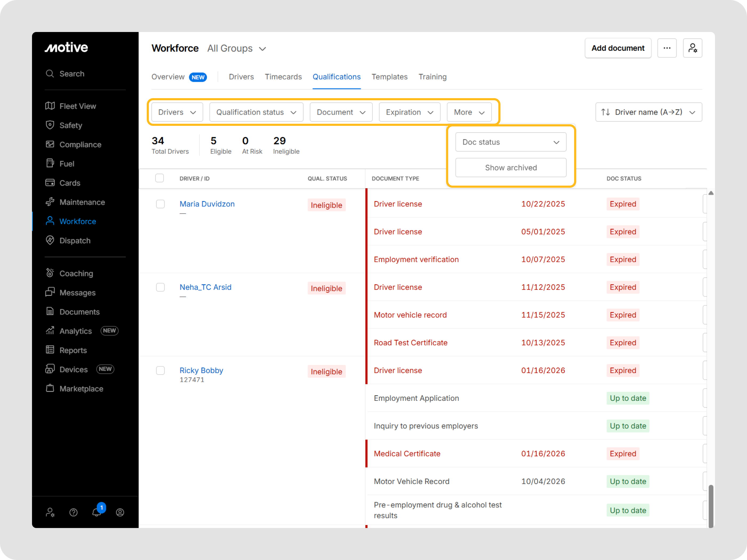Open Fleet View from sidebar
747x560 pixels.
(x=77, y=106)
